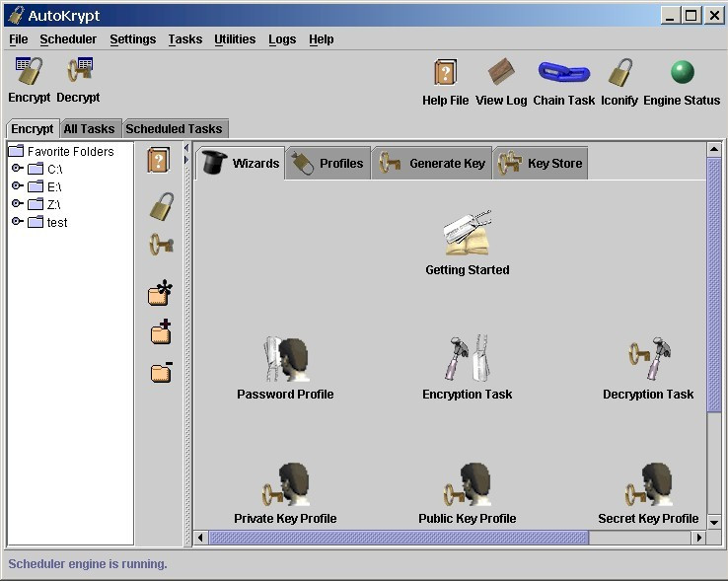Switch to the Generate Key tab
The height and width of the screenshot is (581, 728).
(432, 163)
